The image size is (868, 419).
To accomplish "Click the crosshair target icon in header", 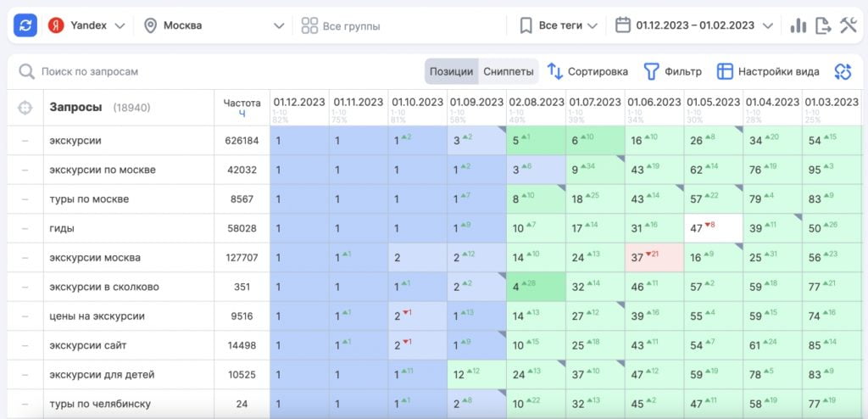I will [25, 108].
